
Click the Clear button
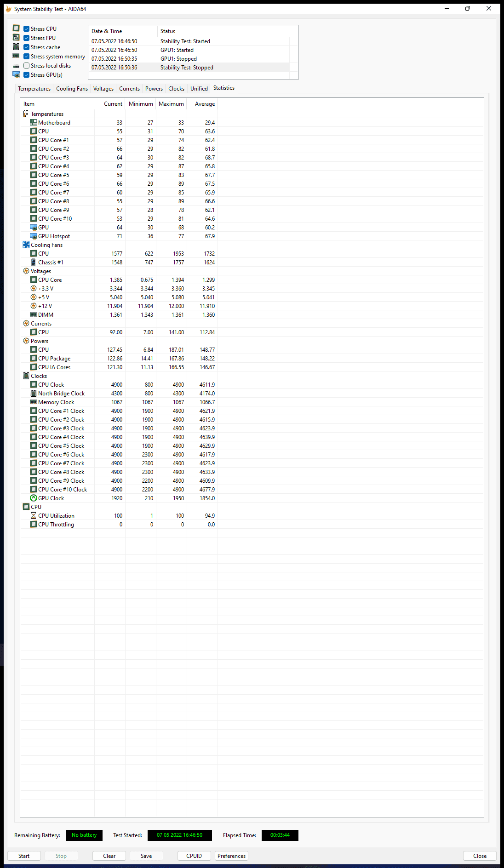tap(109, 856)
